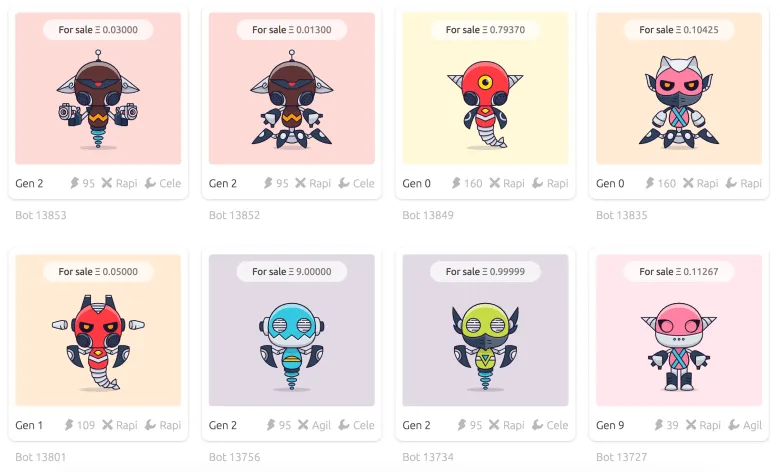Image resolution: width=780 pixels, height=472 pixels.
Task: Click the lightning bolt icon on Bot 13835 card
Action: coord(650,183)
